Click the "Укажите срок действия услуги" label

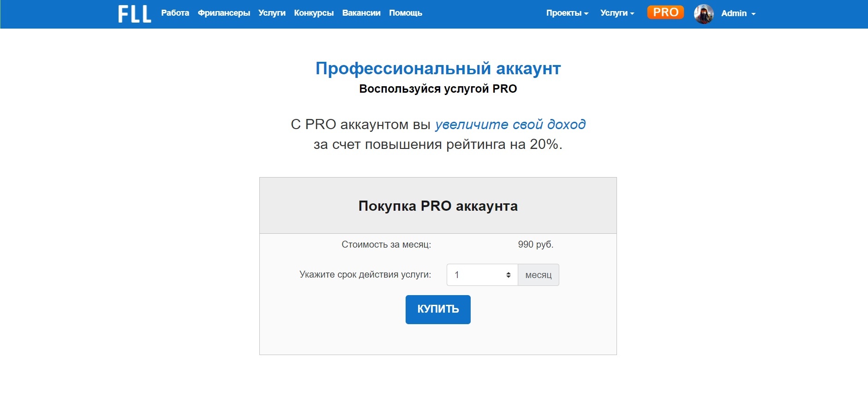tap(365, 275)
